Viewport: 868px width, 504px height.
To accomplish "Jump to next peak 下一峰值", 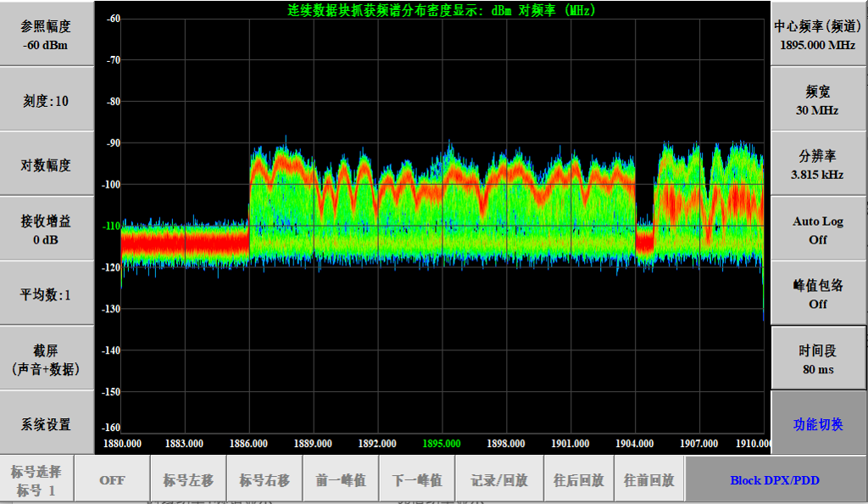I will pos(417,479).
